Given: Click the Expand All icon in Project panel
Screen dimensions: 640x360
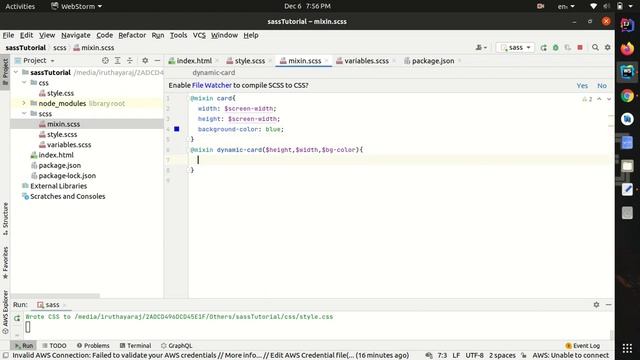Looking at the screenshot, I should [118, 60].
